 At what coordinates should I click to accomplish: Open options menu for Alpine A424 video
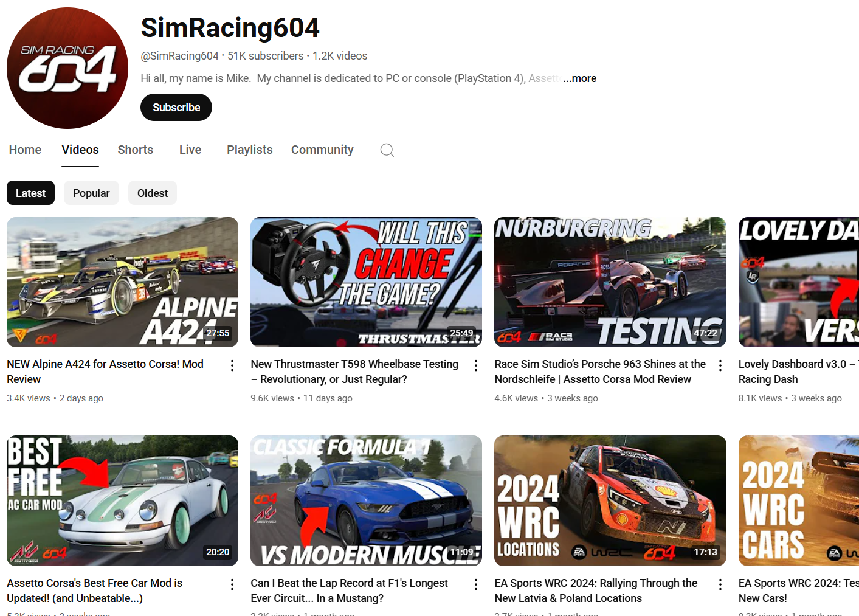point(232,365)
